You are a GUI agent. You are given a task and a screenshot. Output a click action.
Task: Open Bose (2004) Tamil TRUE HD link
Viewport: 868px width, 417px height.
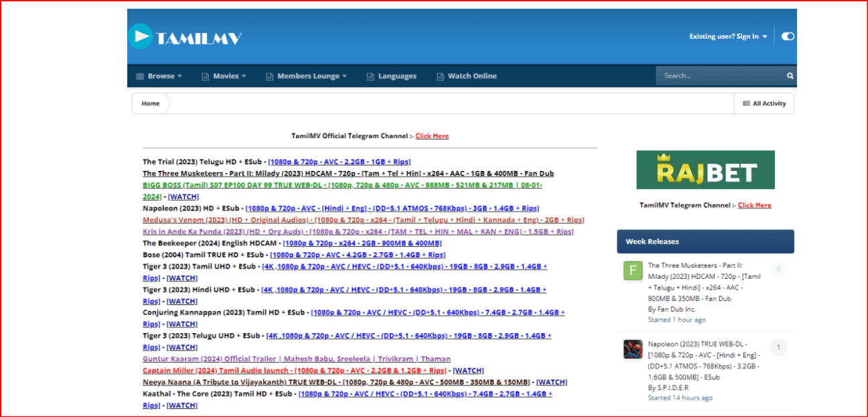(x=358, y=255)
